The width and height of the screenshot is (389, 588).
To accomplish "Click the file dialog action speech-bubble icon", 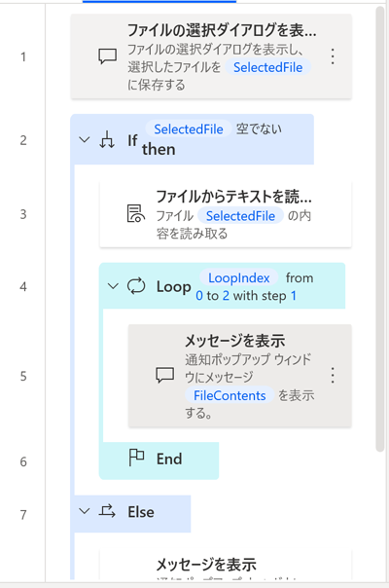I will tap(108, 56).
